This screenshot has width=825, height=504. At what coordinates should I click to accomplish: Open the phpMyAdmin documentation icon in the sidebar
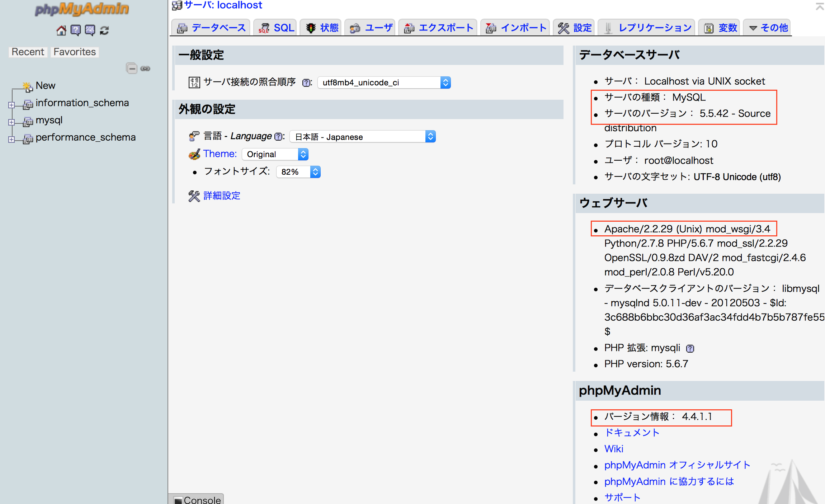[76, 30]
